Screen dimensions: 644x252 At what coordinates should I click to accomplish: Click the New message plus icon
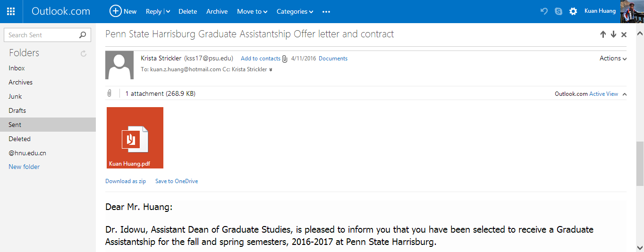pos(115,11)
